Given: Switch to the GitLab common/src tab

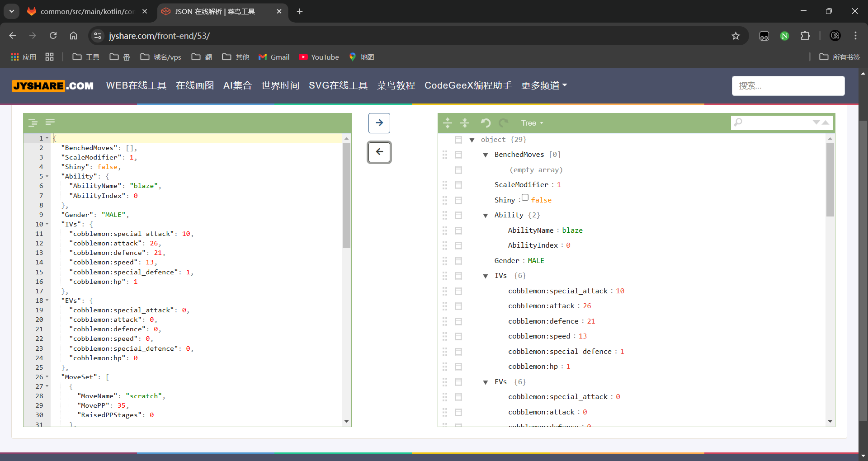Looking at the screenshot, I should (87, 11).
